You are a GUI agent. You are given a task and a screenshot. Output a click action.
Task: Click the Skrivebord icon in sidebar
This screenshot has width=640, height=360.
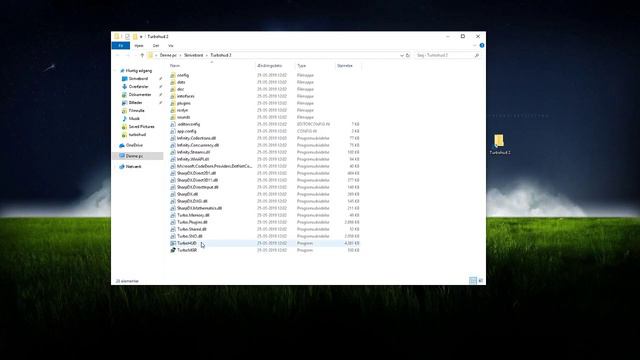124,79
